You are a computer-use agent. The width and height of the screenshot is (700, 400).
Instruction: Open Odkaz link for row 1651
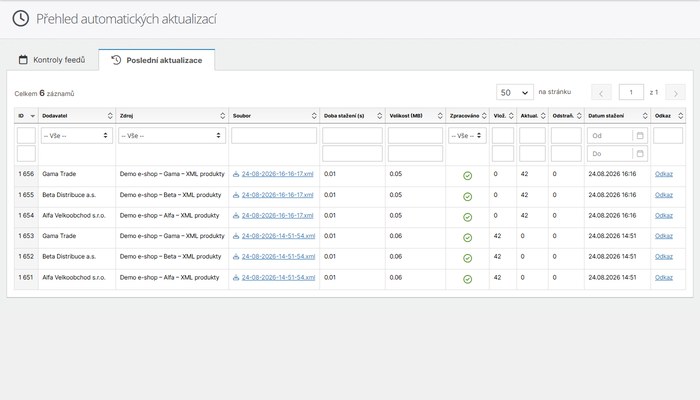coord(664,277)
